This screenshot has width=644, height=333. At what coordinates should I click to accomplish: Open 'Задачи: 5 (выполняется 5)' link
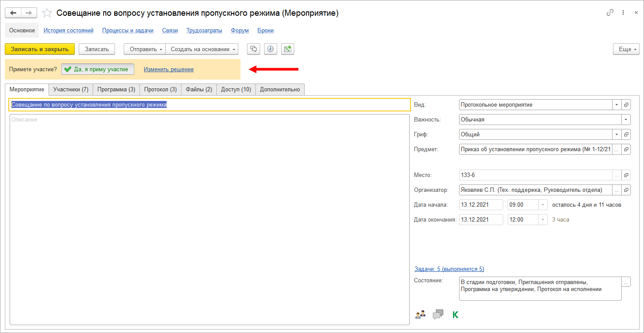tap(449, 269)
